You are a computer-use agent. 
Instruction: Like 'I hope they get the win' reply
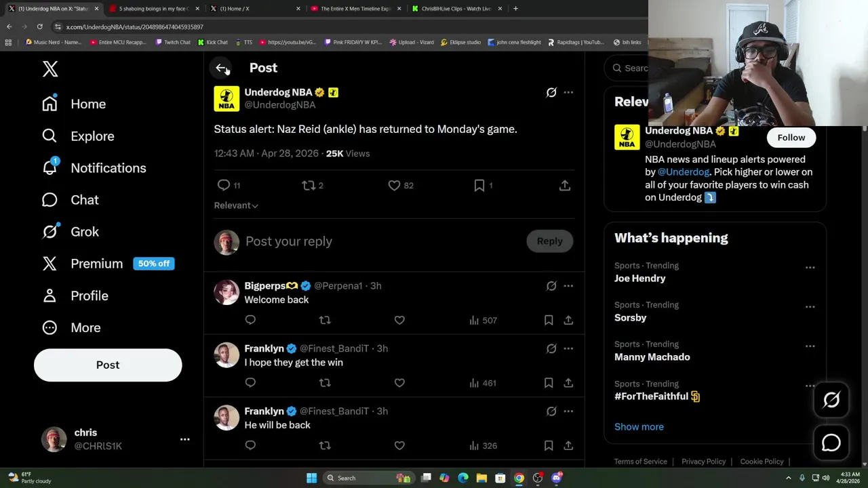point(399,383)
